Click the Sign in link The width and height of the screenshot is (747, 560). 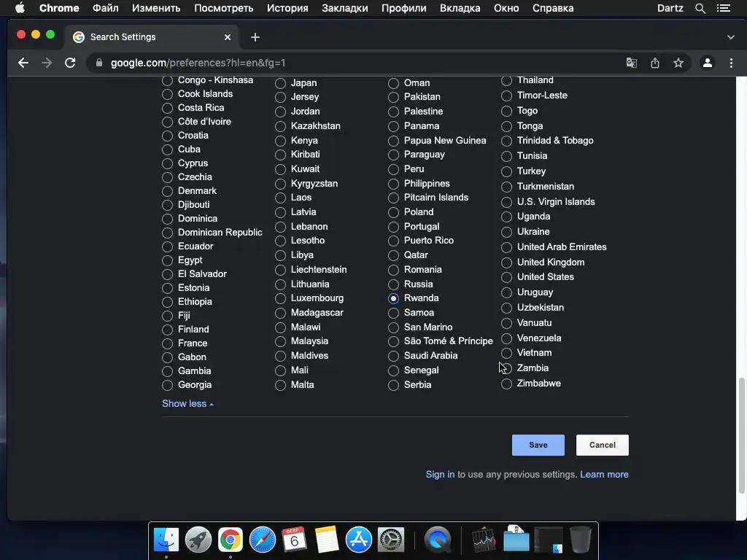click(440, 474)
